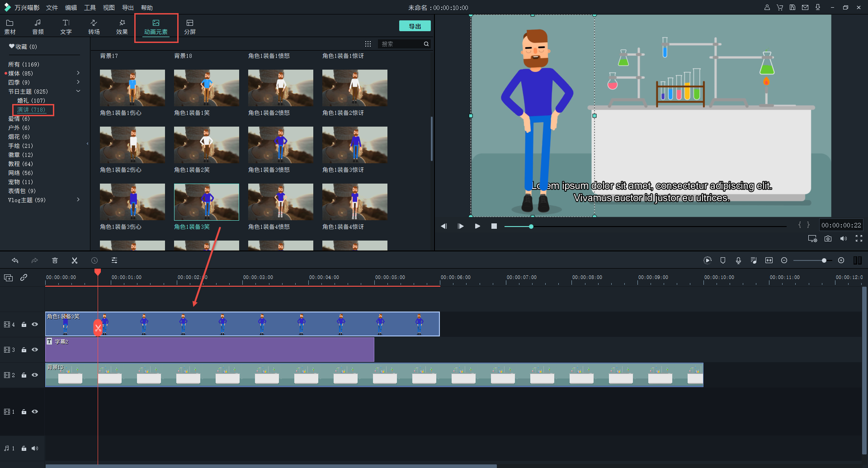Select the 婚礼 (107) subcategory
This screenshot has height=468, width=868.
pyautogui.click(x=31, y=100)
